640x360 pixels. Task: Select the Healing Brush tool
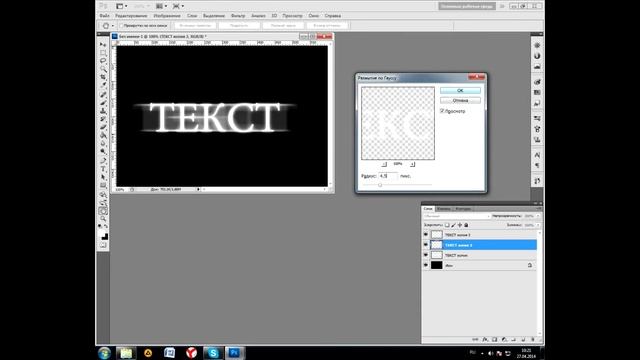point(103,94)
